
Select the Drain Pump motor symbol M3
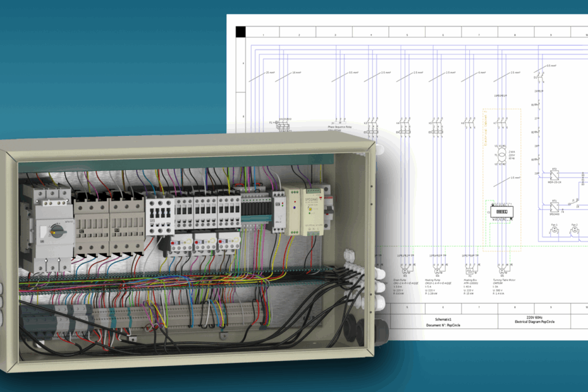tap(405, 271)
